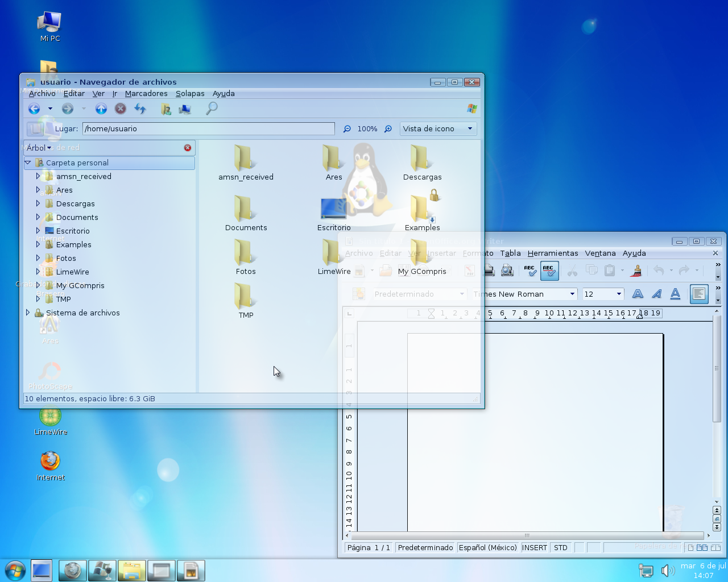The width and height of the screenshot is (728, 582).
Task: Go to parent folder with up arrow
Action: (101, 109)
